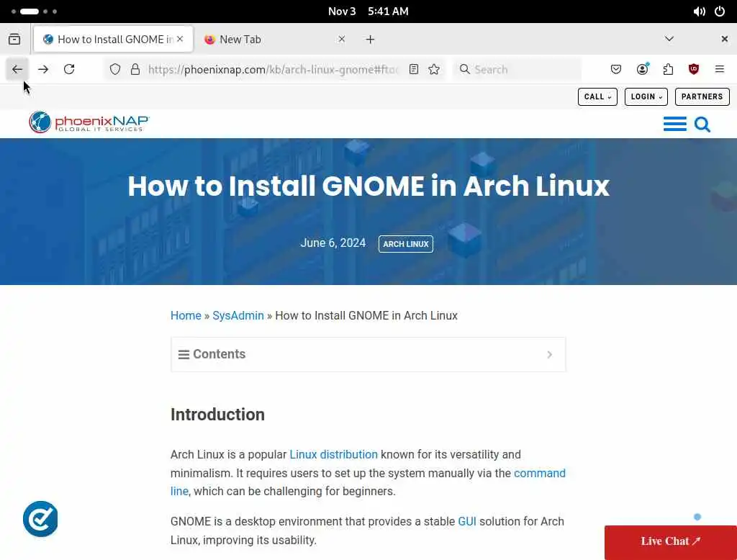The width and height of the screenshot is (737, 560).
Task: Follow the Home breadcrumb link
Action: coord(186,315)
